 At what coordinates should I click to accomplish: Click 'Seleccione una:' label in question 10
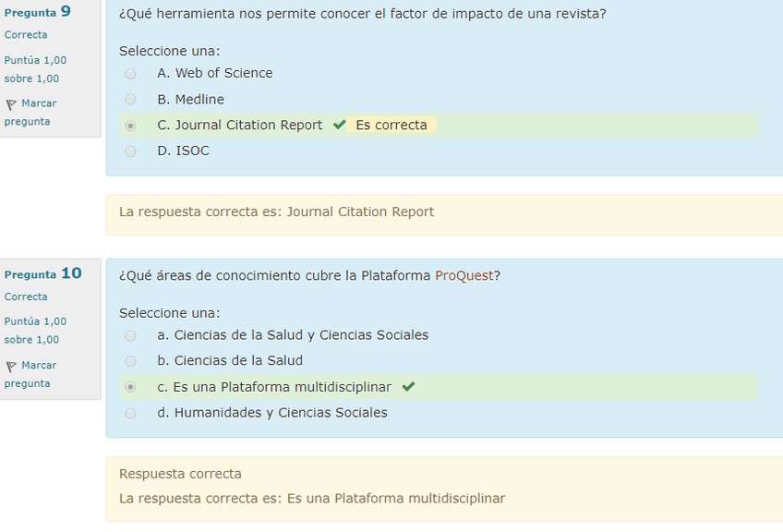click(x=169, y=313)
